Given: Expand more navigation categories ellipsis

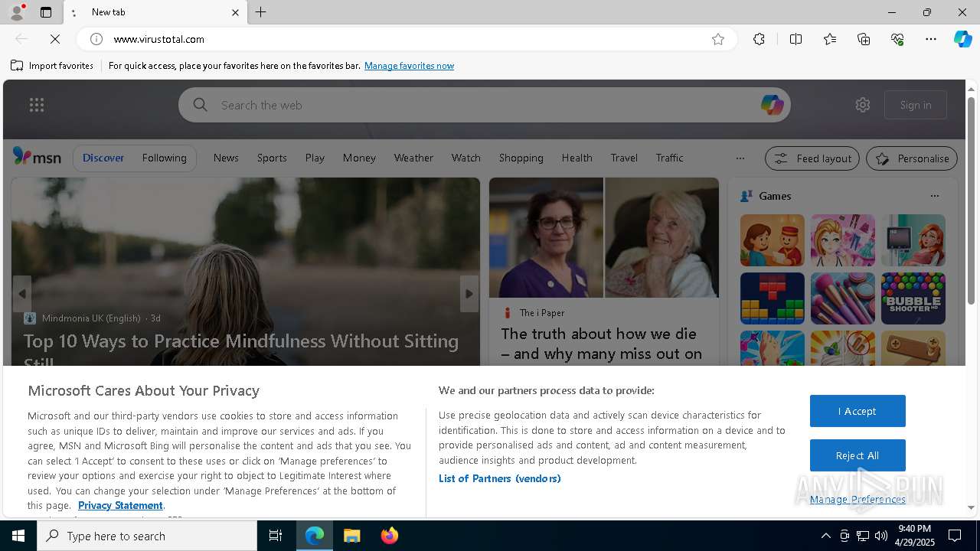Looking at the screenshot, I should click(740, 158).
